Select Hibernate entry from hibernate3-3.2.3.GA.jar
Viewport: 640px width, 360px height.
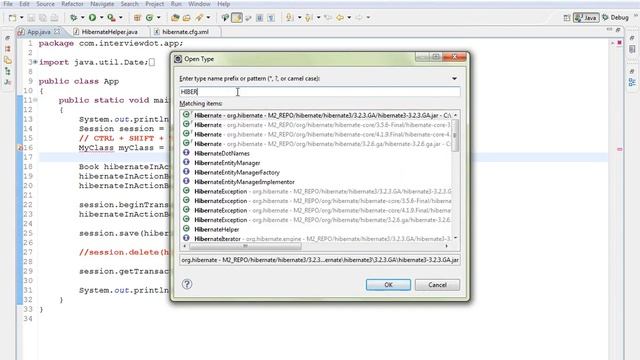317,115
